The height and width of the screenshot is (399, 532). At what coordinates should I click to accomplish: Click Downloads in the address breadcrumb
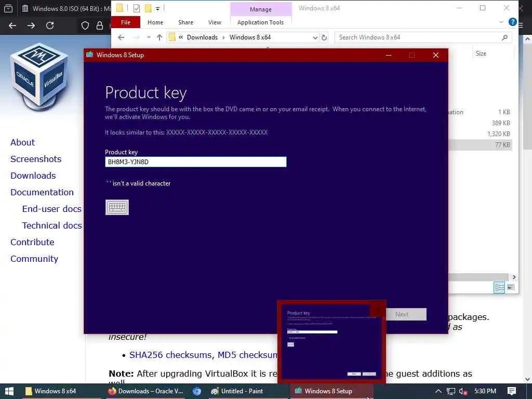click(x=202, y=37)
